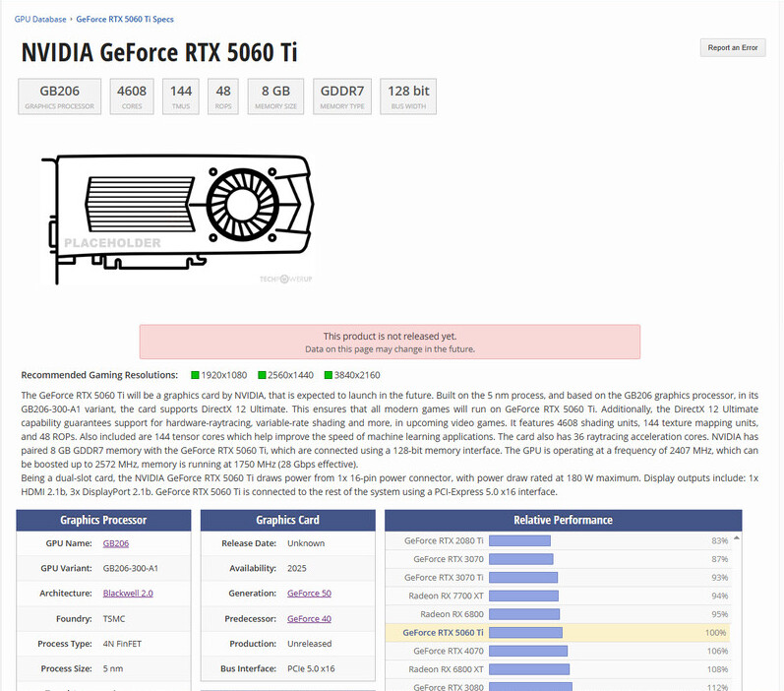Click the Recommended Gaming Resolutions label
The height and width of the screenshot is (691, 784).
pyautogui.click(x=99, y=375)
